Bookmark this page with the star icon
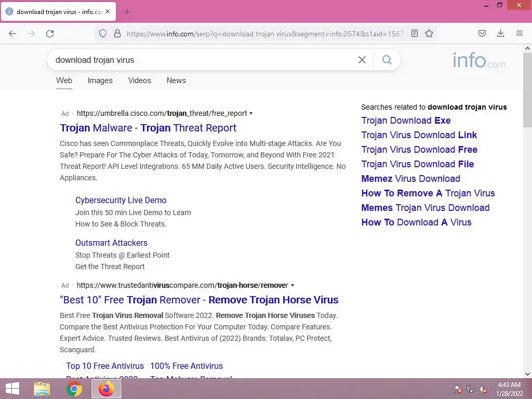This screenshot has height=399, width=532. pos(429,33)
